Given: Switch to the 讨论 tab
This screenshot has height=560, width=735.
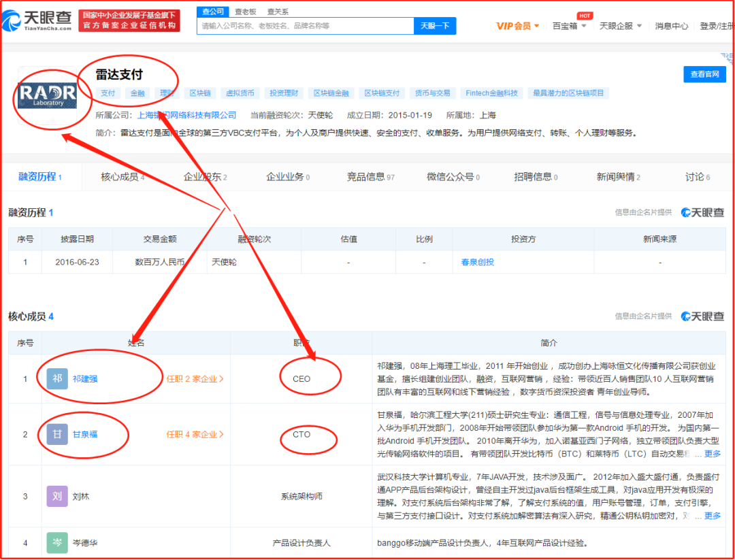Looking at the screenshot, I should [x=698, y=177].
